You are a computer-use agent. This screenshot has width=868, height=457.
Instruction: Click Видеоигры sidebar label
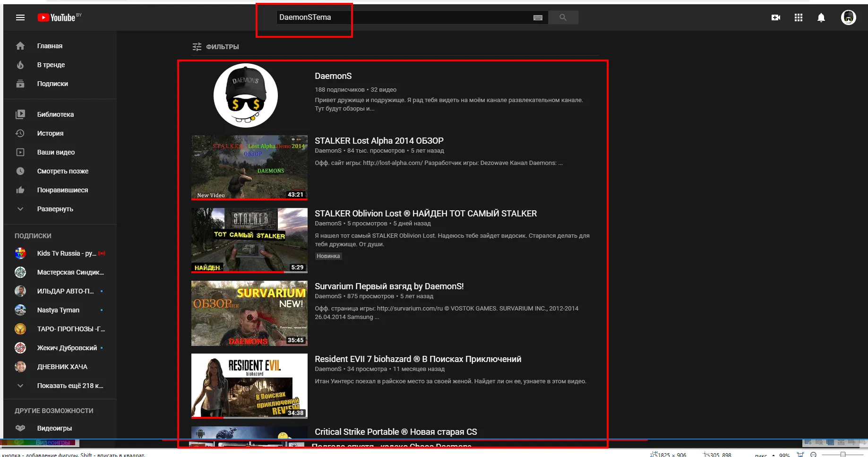click(x=54, y=428)
